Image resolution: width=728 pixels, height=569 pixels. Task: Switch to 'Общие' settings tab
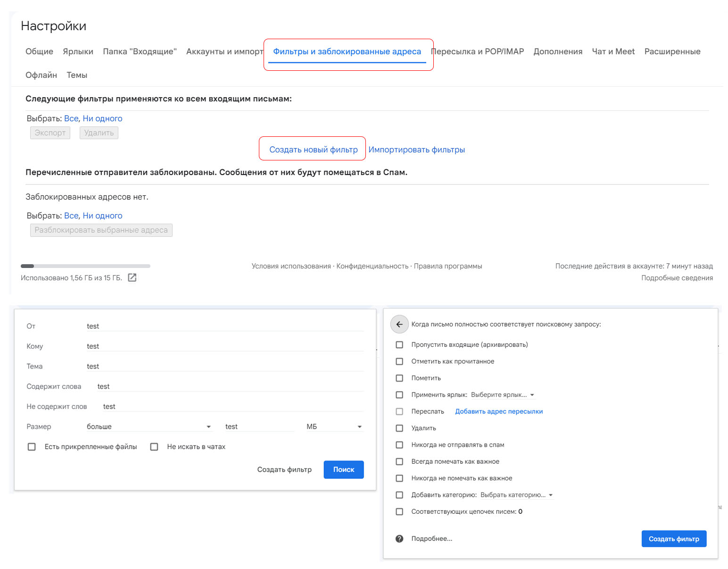(39, 51)
